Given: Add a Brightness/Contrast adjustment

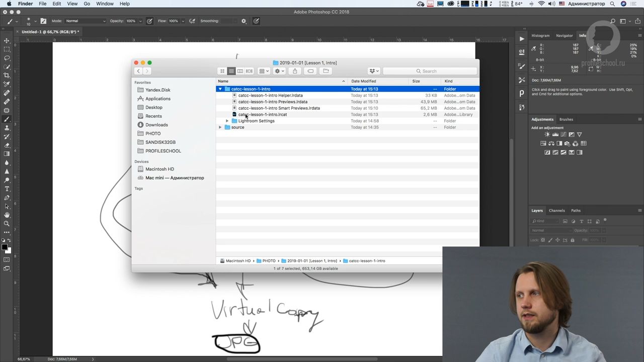Looking at the screenshot, I should (x=547, y=135).
